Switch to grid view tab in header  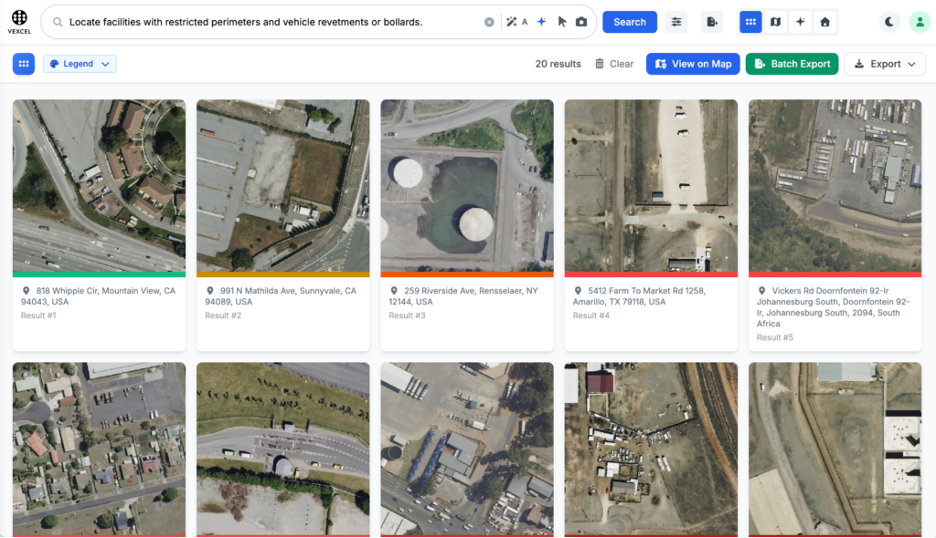click(750, 22)
